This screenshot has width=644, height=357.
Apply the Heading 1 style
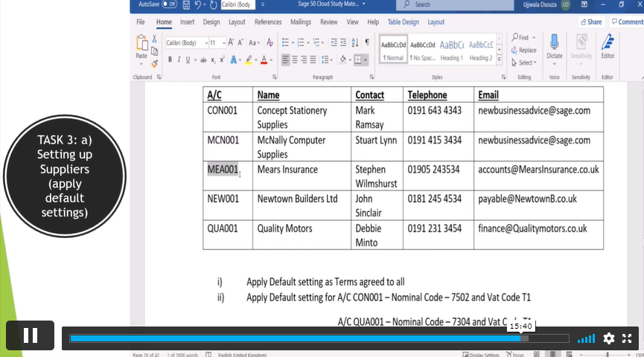click(x=451, y=50)
